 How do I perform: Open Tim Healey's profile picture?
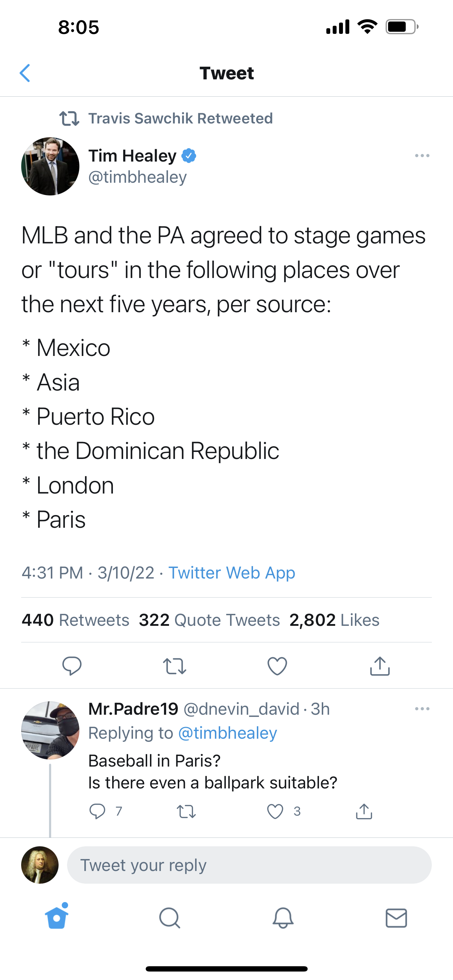(50, 166)
